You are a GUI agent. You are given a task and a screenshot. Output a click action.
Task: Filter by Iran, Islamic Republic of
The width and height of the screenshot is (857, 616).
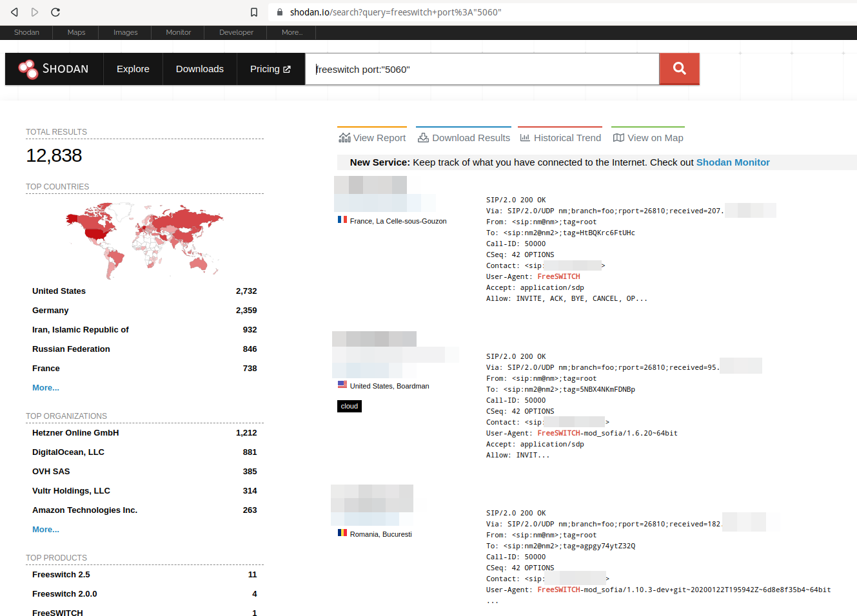pyautogui.click(x=81, y=330)
